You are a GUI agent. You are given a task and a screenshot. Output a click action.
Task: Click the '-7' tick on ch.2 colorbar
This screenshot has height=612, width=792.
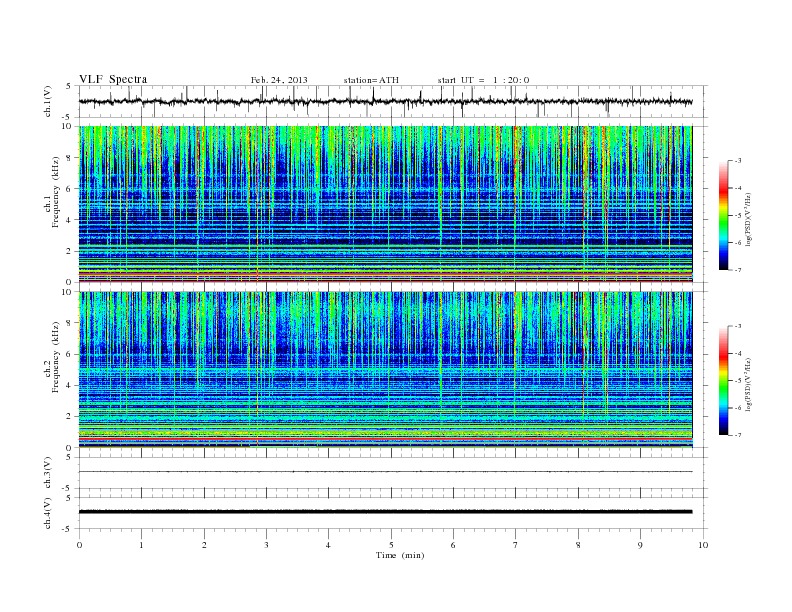pos(738,435)
